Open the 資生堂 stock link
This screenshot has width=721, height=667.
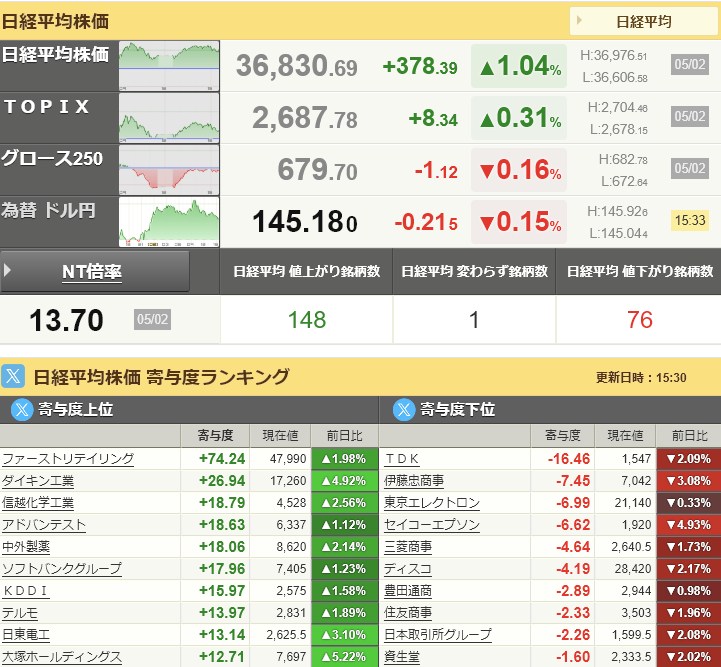click(x=402, y=657)
